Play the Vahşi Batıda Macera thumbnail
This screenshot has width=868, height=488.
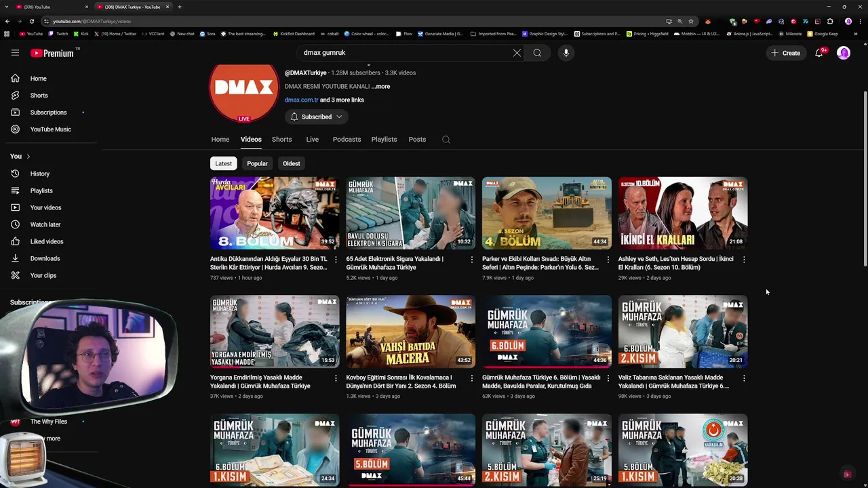point(411,332)
